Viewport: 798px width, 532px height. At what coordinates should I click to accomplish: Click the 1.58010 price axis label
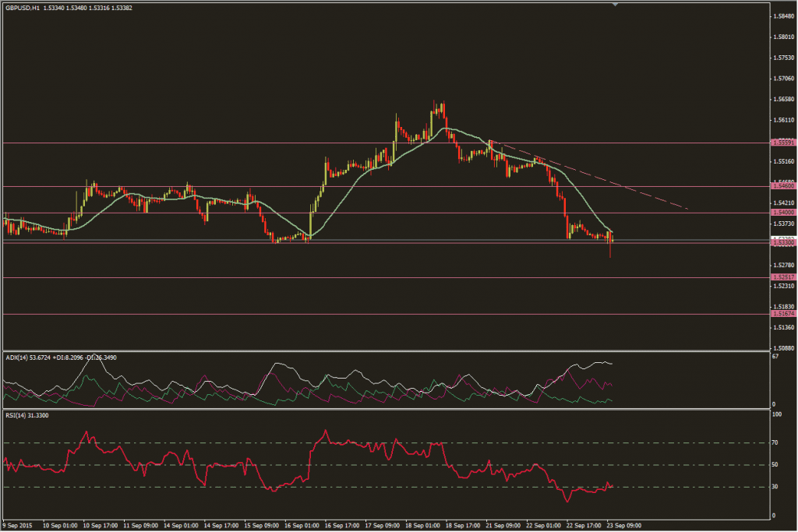point(784,37)
